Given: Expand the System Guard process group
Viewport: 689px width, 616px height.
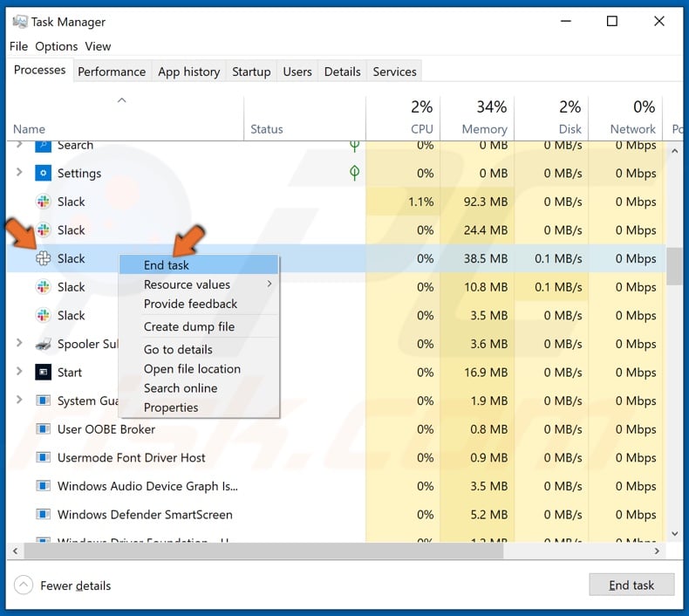Looking at the screenshot, I should [x=19, y=400].
